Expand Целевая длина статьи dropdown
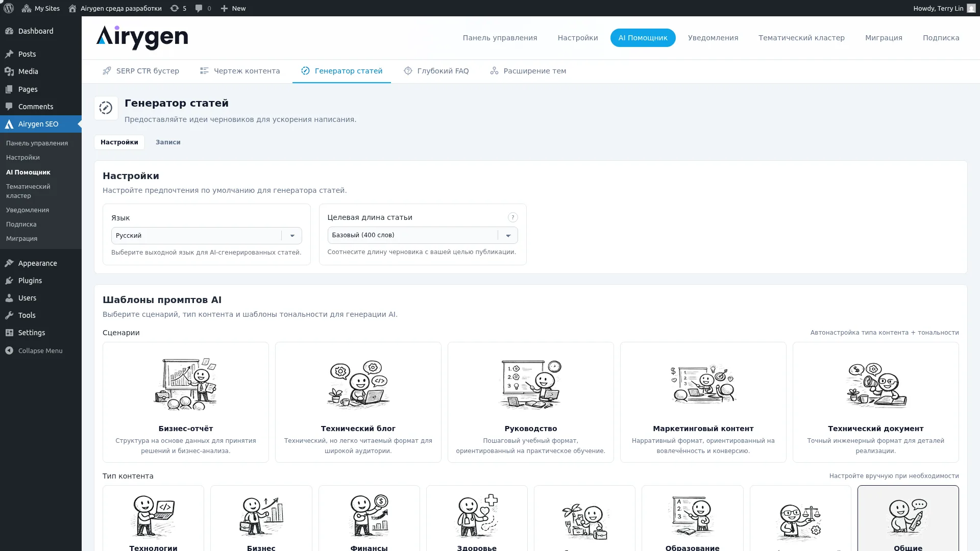Screen dimensions: 980x551 point(423,235)
